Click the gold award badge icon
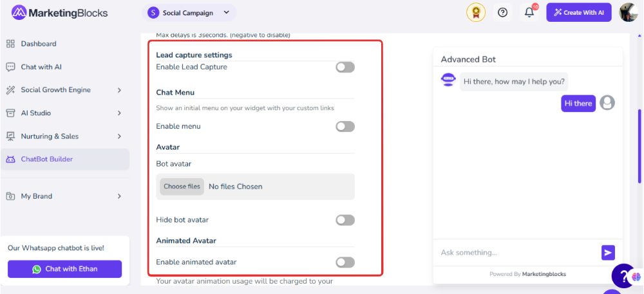Viewport: 644px width, 294px height. coord(476,12)
